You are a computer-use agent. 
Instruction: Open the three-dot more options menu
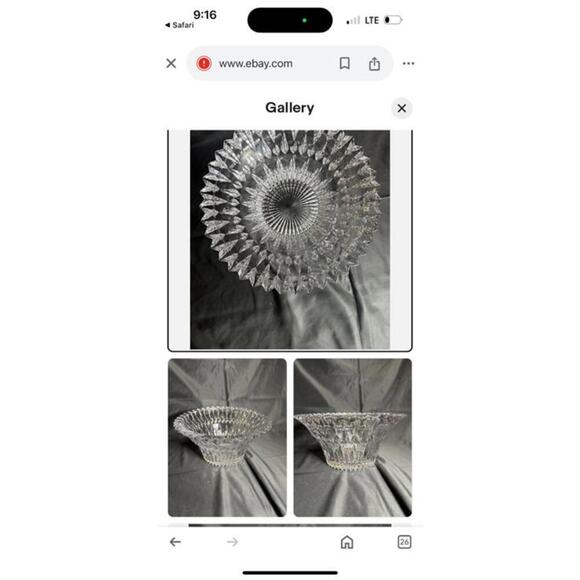(x=408, y=64)
